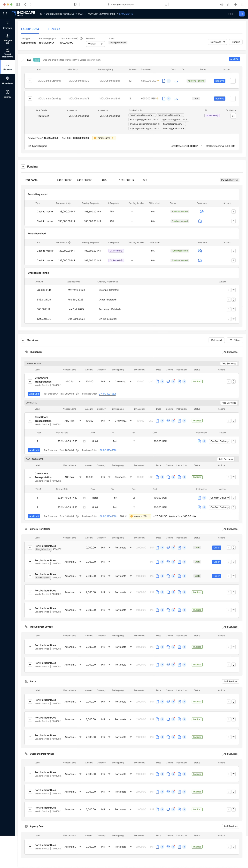The height and width of the screenshot is (868, 248).
Task: Open the DA History clock icon
Action: click(x=233, y=116)
